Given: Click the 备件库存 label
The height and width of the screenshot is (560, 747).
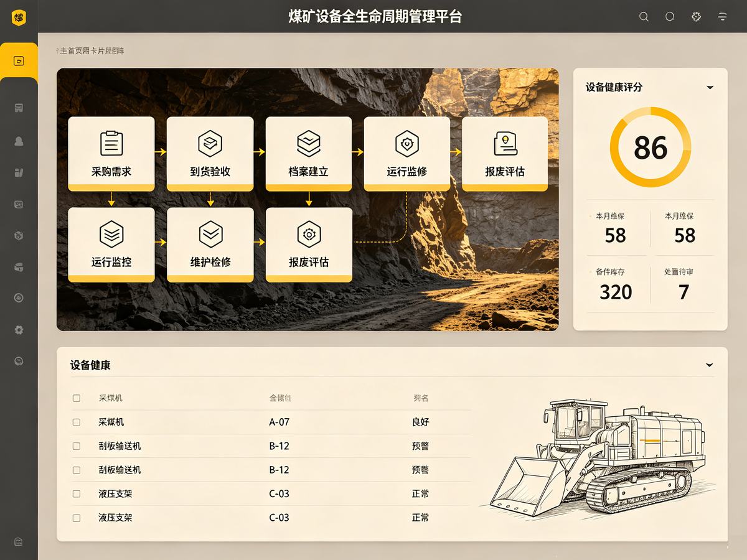Looking at the screenshot, I should click(x=610, y=272).
